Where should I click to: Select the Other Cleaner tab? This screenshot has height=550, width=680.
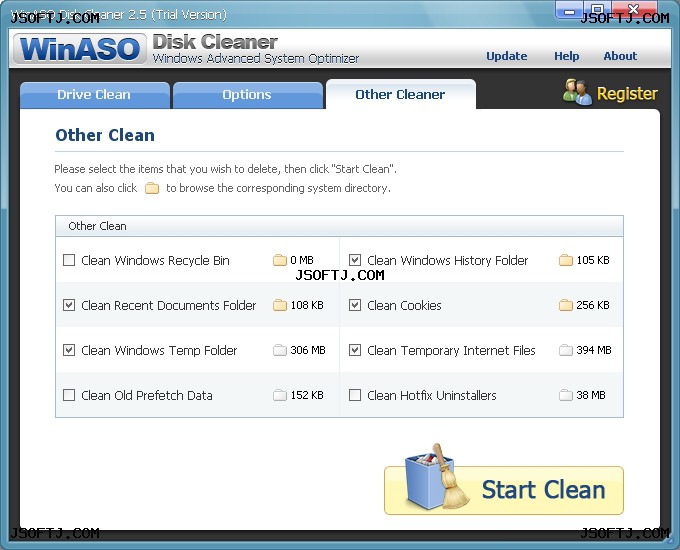[401, 95]
